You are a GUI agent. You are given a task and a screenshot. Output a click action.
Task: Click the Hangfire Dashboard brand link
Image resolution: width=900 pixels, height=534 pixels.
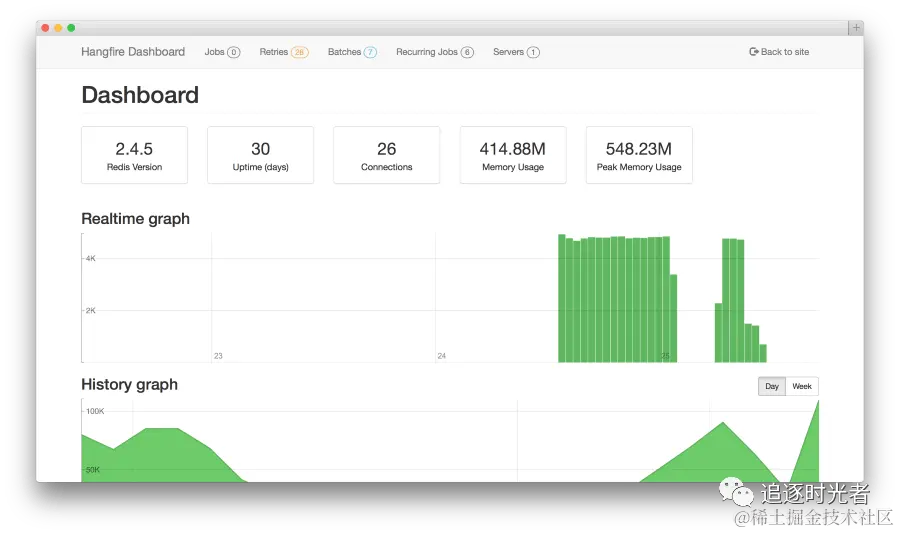[x=133, y=52]
